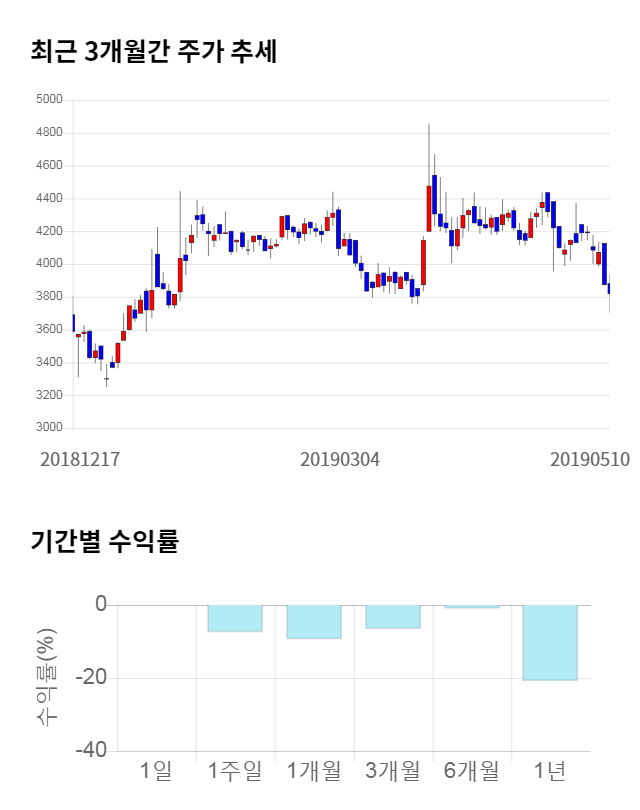Image resolution: width=640 pixels, height=810 pixels.
Task: Click the 6개월 return bar
Action: click(x=472, y=606)
